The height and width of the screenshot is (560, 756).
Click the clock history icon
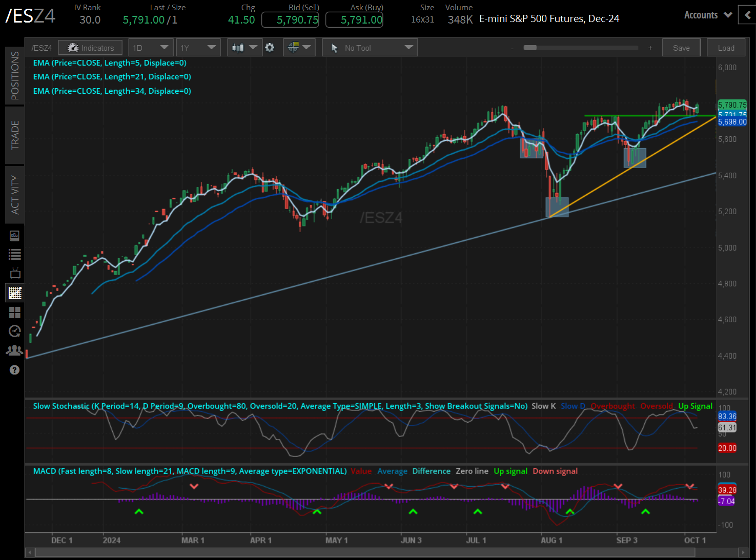14,331
